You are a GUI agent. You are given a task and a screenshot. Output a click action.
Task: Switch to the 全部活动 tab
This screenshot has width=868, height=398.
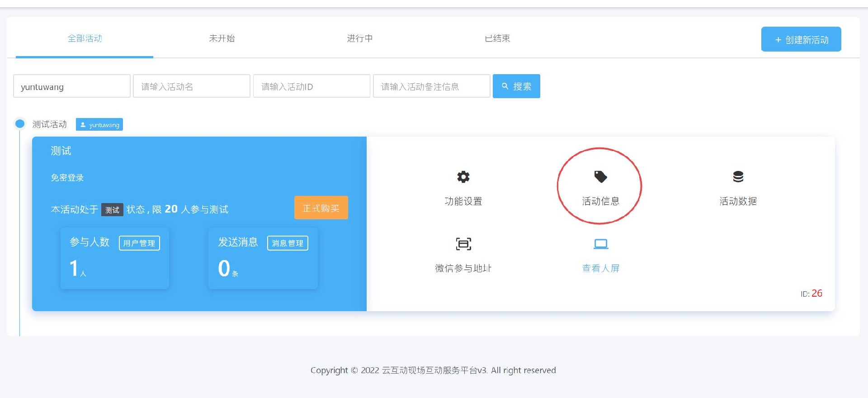tap(85, 38)
